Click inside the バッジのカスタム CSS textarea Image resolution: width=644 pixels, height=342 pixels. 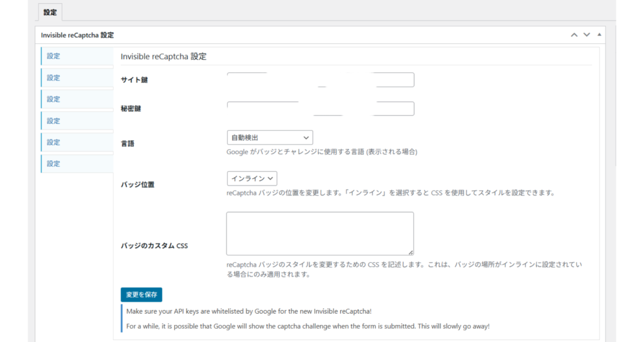pyautogui.click(x=319, y=233)
